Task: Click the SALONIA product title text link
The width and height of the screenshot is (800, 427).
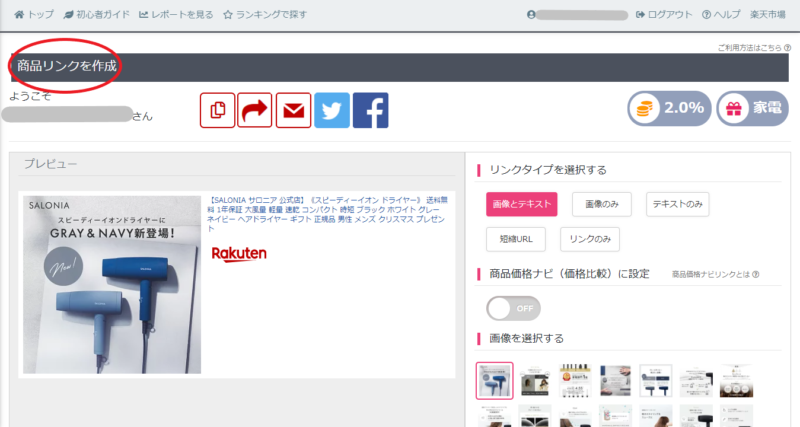Action: pyautogui.click(x=327, y=214)
